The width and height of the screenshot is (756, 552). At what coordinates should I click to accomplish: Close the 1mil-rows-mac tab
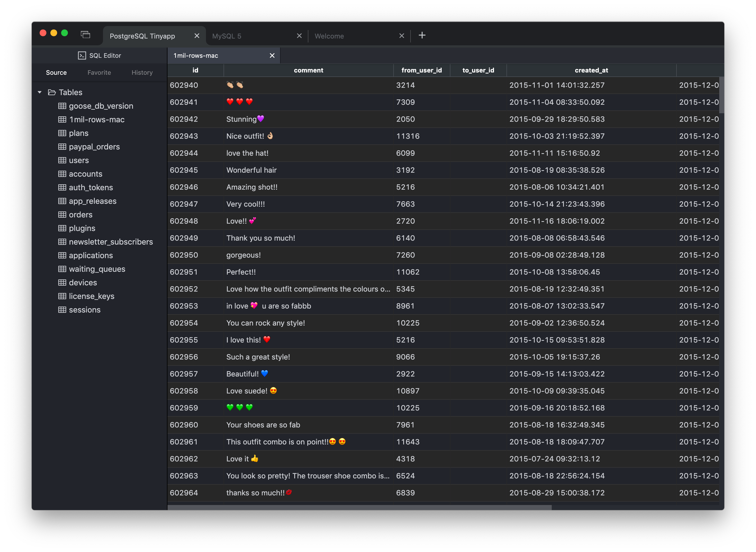pos(272,55)
